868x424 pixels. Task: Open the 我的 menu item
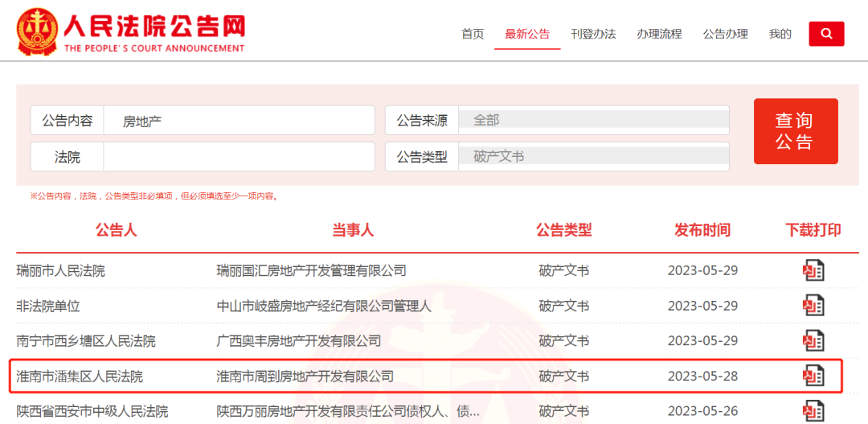(x=780, y=34)
